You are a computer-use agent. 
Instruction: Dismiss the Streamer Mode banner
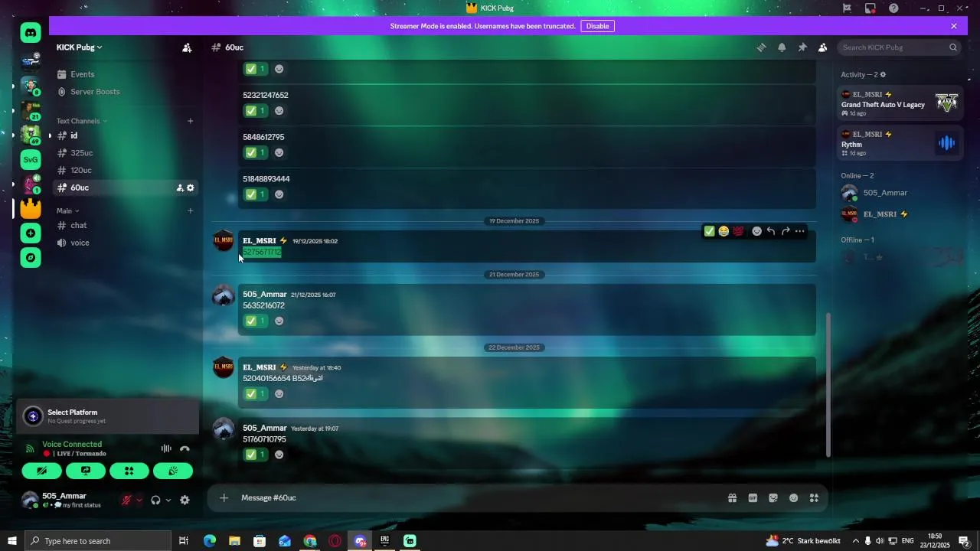[954, 26]
